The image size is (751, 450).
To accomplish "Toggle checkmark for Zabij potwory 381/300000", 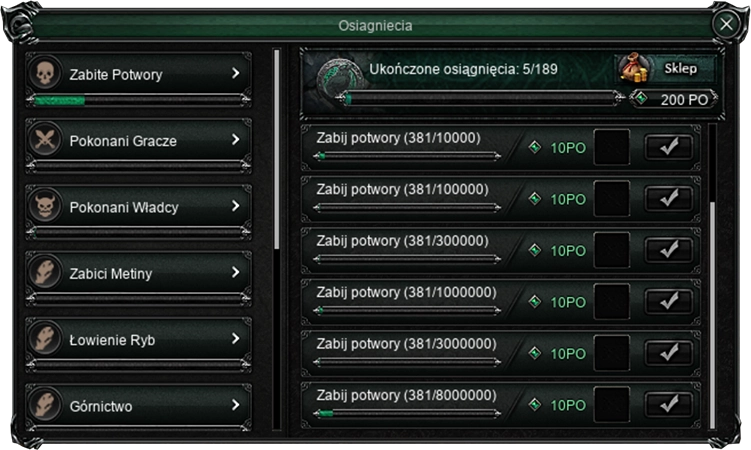I will pos(669,250).
